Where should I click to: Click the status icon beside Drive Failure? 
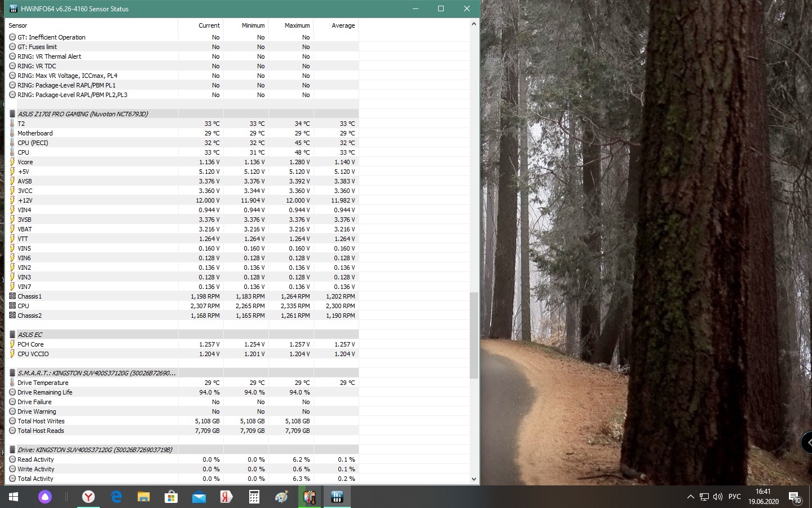pos(12,402)
